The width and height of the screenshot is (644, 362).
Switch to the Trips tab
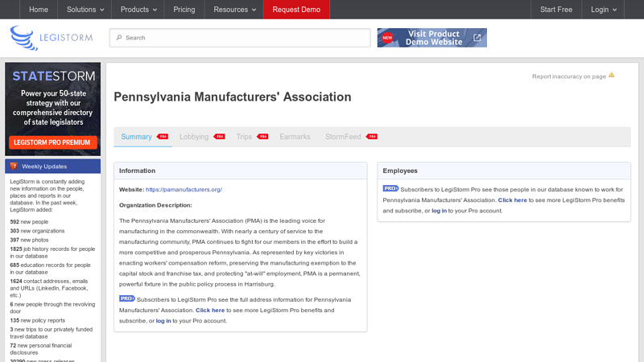tap(244, 137)
